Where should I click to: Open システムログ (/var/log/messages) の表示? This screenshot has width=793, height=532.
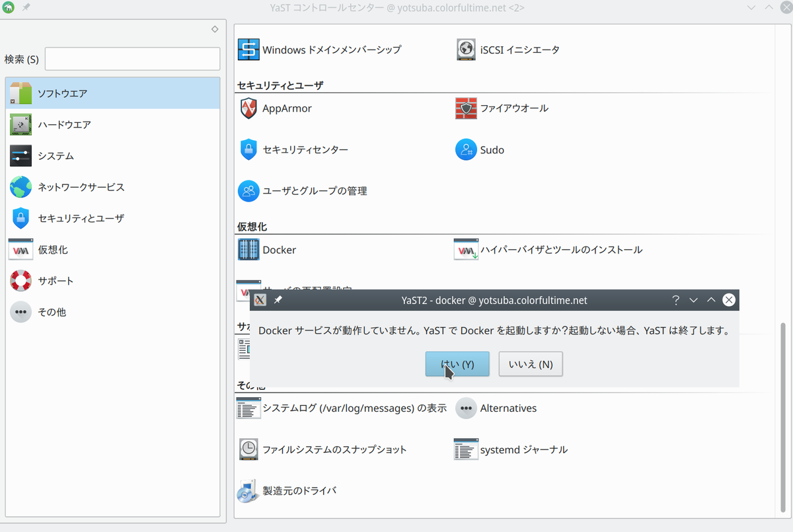342,408
